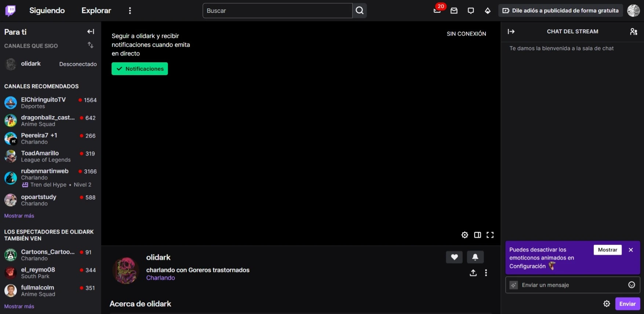Click the stream title charlando con Goreros
644x314 pixels.
[198, 270]
